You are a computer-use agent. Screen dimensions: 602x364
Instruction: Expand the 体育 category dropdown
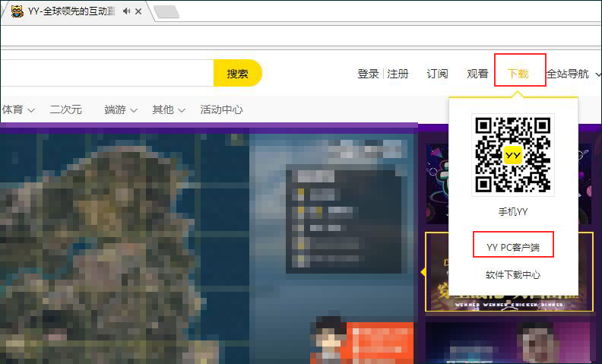(18, 110)
